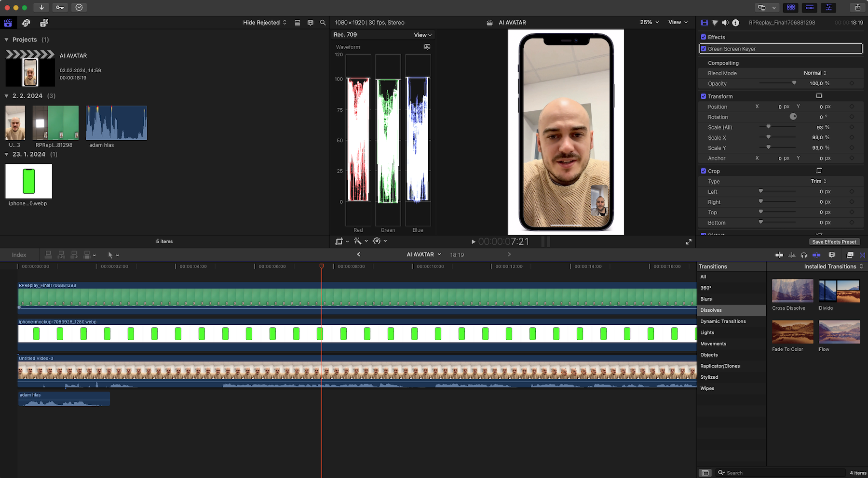Open clip appearance and filtering options icon
The height and width of the screenshot is (478, 868).
click(x=310, y=23)
